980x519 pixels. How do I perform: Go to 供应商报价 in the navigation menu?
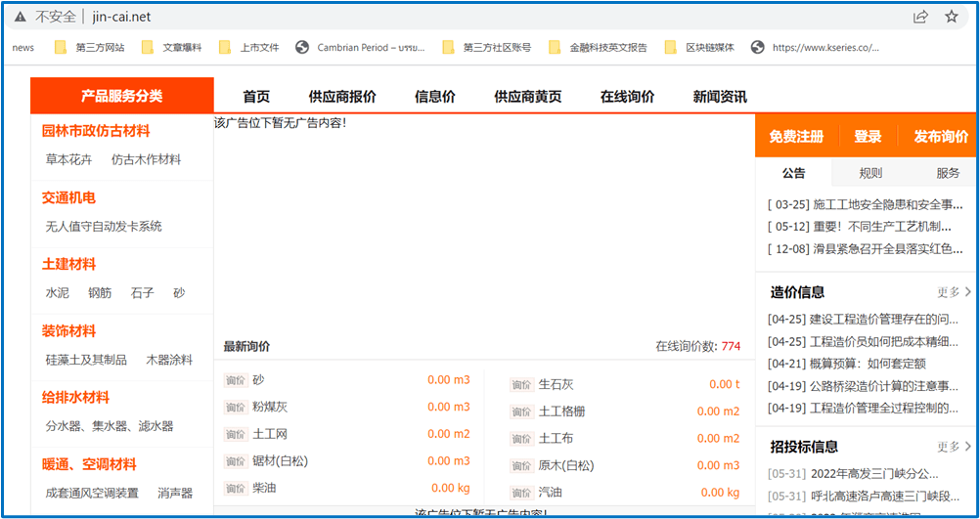(x=341, y=97)
